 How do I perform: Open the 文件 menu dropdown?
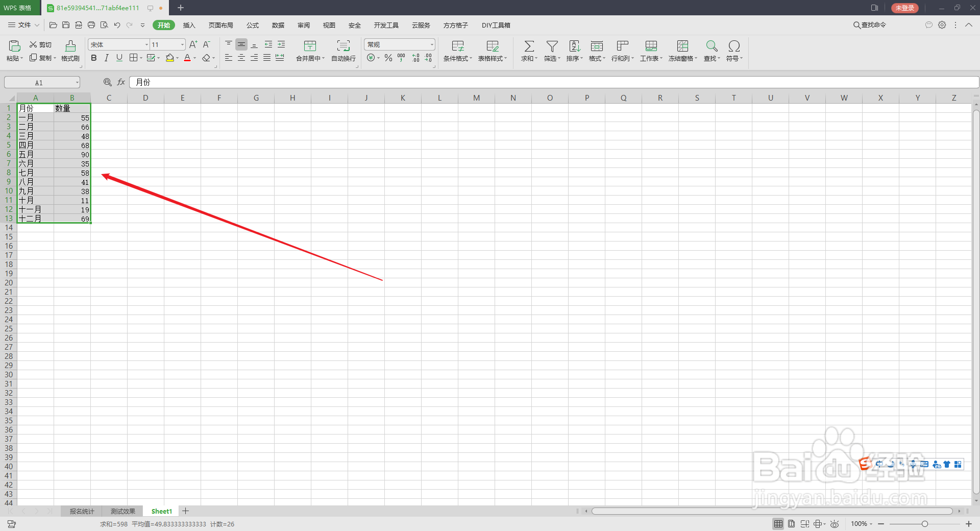23,25
